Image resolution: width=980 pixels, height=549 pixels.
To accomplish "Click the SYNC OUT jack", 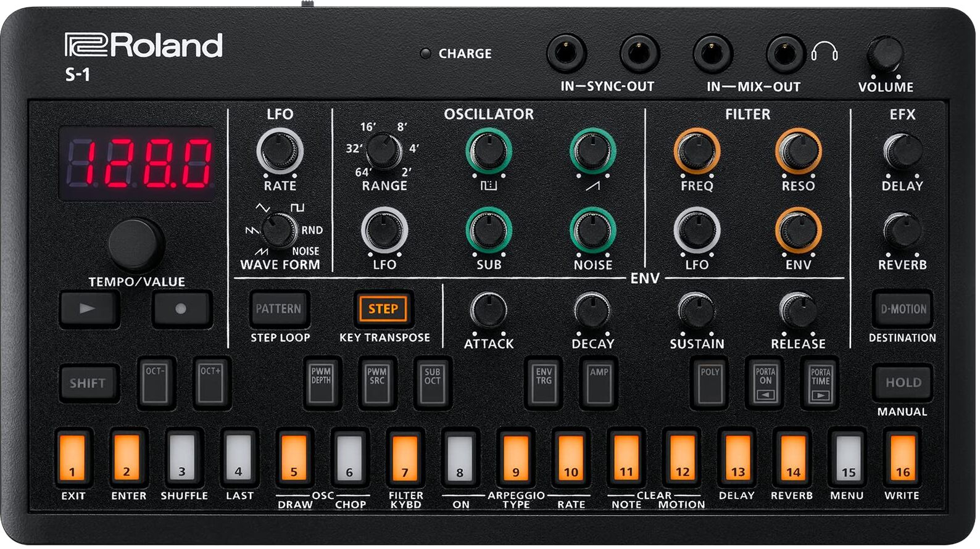I will [x=639, y=54].
